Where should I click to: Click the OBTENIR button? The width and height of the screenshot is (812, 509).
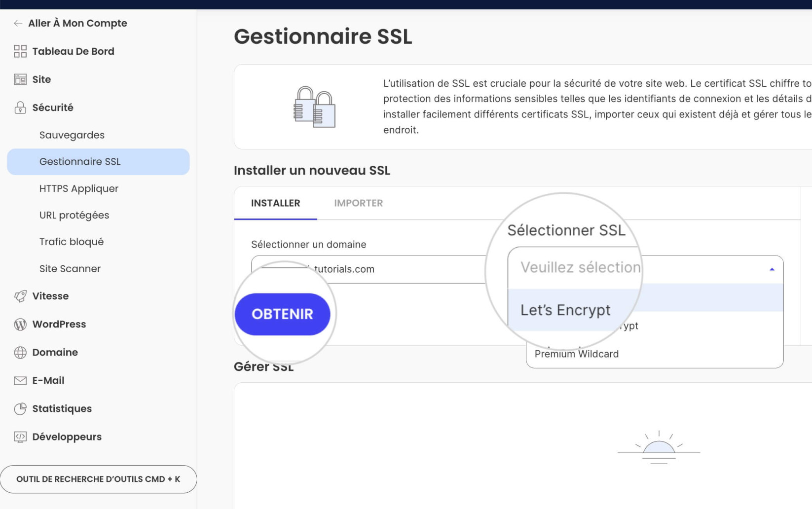click(x=283, y=314)
